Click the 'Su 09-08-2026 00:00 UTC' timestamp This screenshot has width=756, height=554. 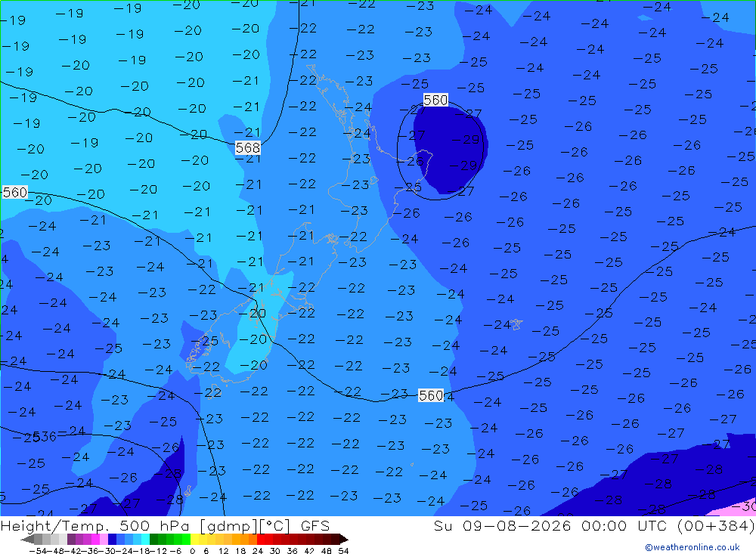(x=552, y=525)
